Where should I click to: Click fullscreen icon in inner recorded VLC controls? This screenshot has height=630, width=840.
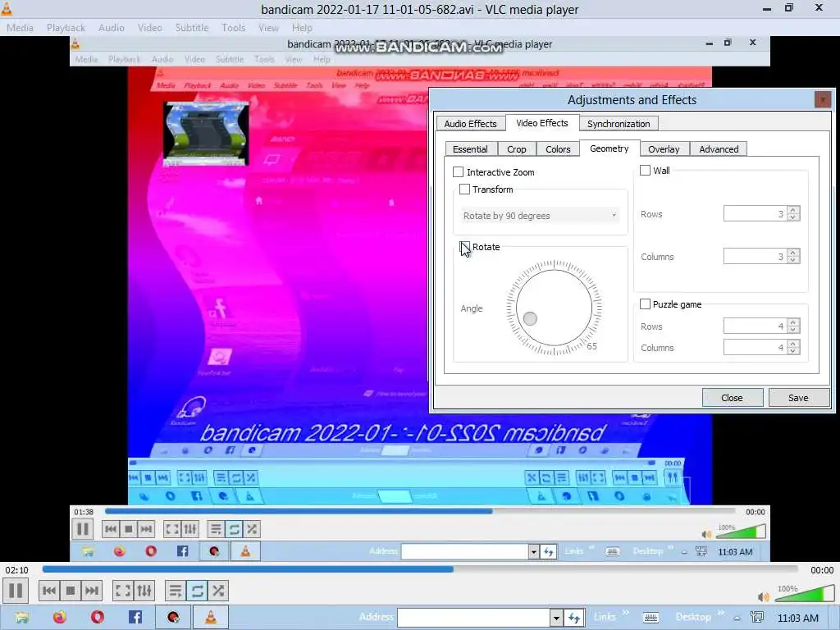coord(172,529)
